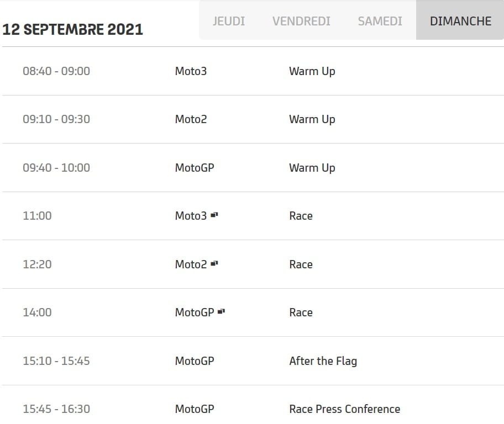Open the MotoGP Warm Up entry

tap(312, 168)
